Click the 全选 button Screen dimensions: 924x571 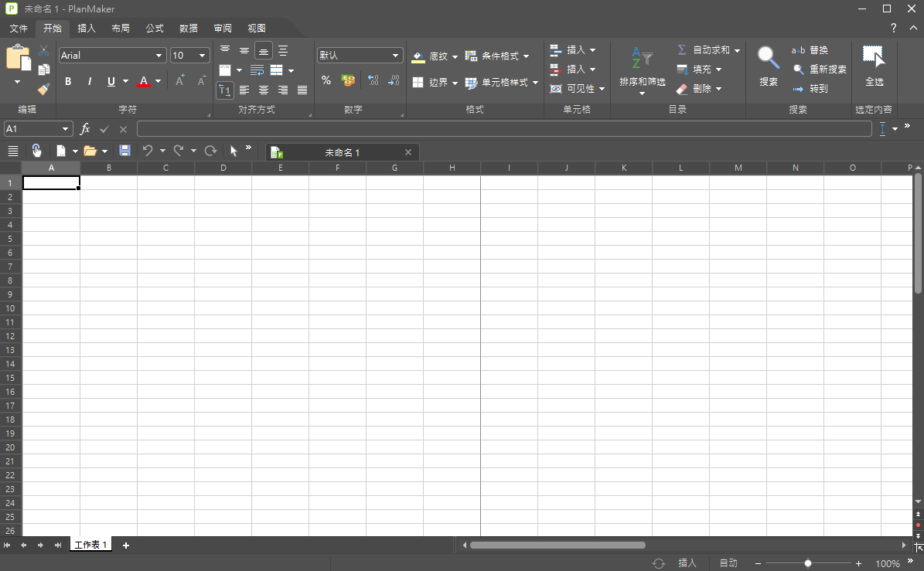pyautogui.click(x=874, y=67)
